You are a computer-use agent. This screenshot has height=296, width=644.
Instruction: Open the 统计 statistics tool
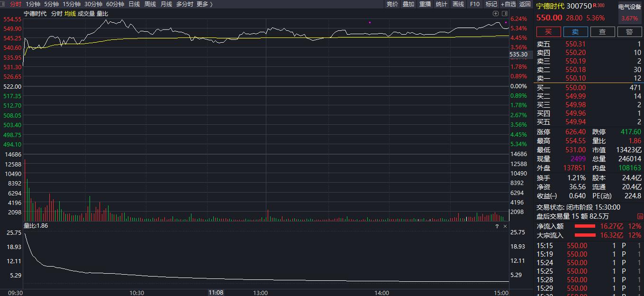(x=442, y=4)
